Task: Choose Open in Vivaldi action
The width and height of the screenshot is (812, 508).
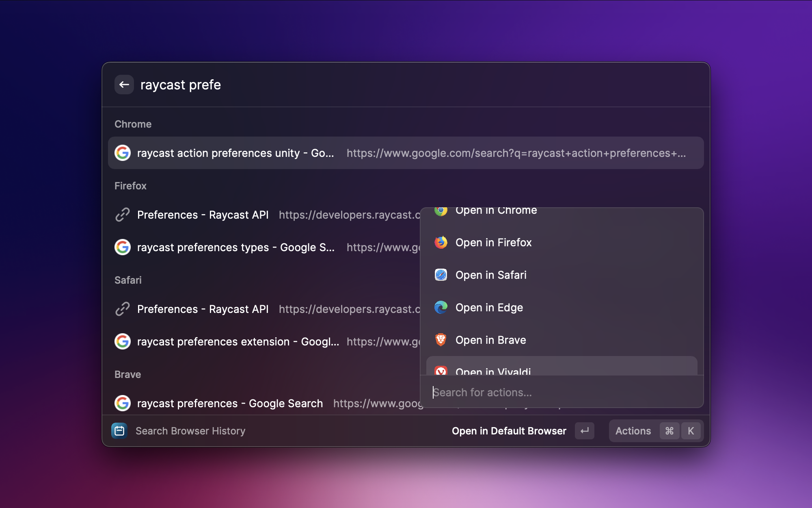Action: click(493, 370)
